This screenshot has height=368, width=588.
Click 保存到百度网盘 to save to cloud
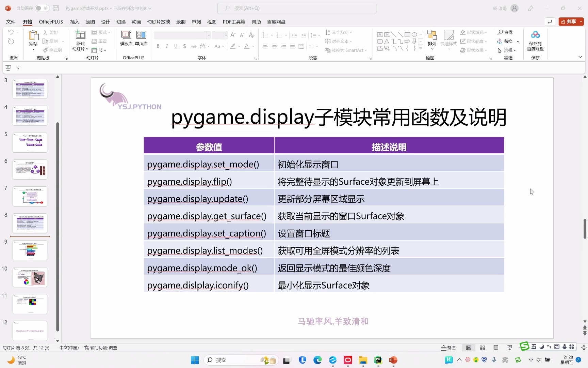535,40
